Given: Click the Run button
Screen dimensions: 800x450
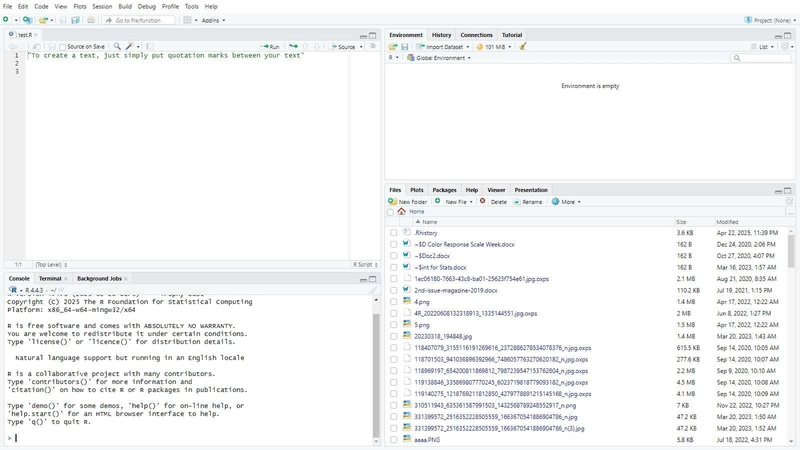Looking at the screenshot, I should (x=270, y=46).
